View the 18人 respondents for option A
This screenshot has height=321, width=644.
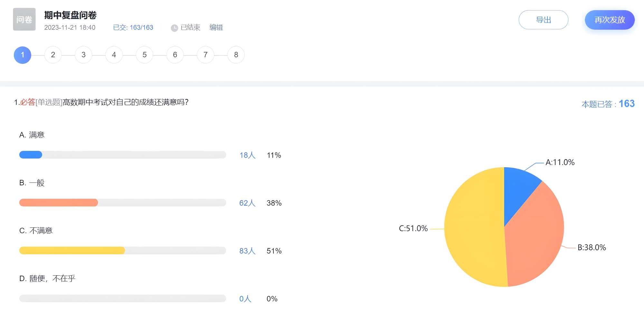tap(247, 155)
